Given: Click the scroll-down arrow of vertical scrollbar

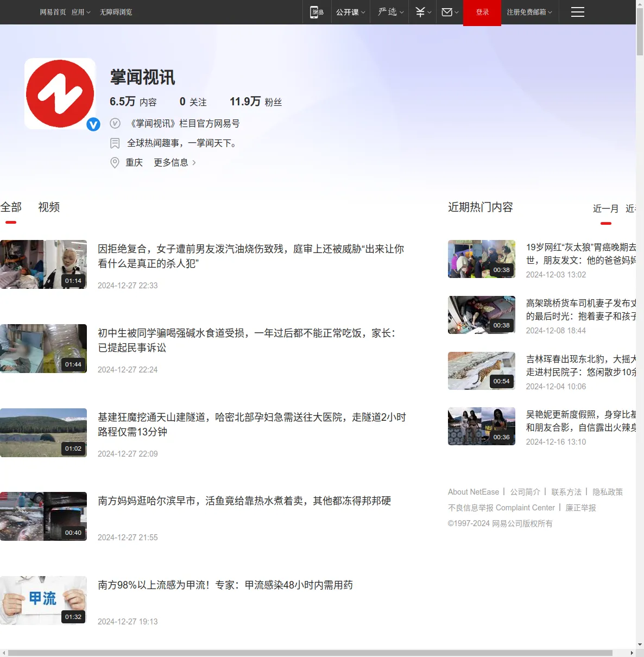Looking at the screenshot, I should pyautogui.click(x=640, y=645).
